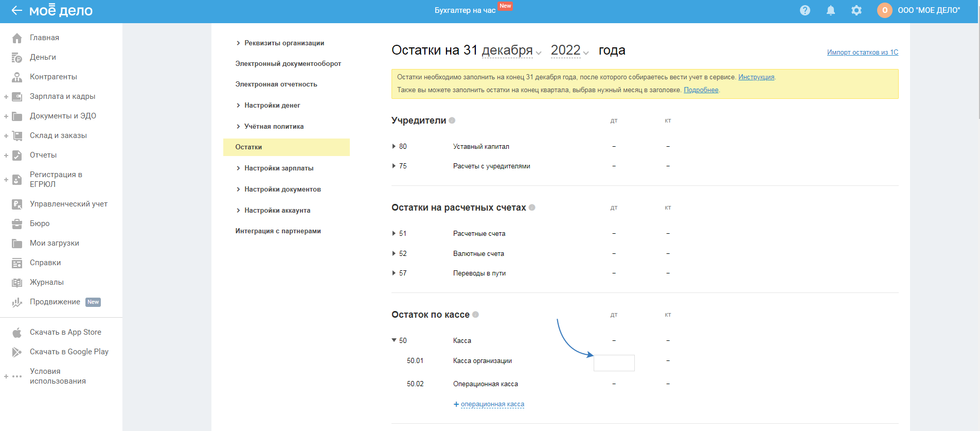
Task: Open the Инструкция link in the notice
Action: (756, 77)
